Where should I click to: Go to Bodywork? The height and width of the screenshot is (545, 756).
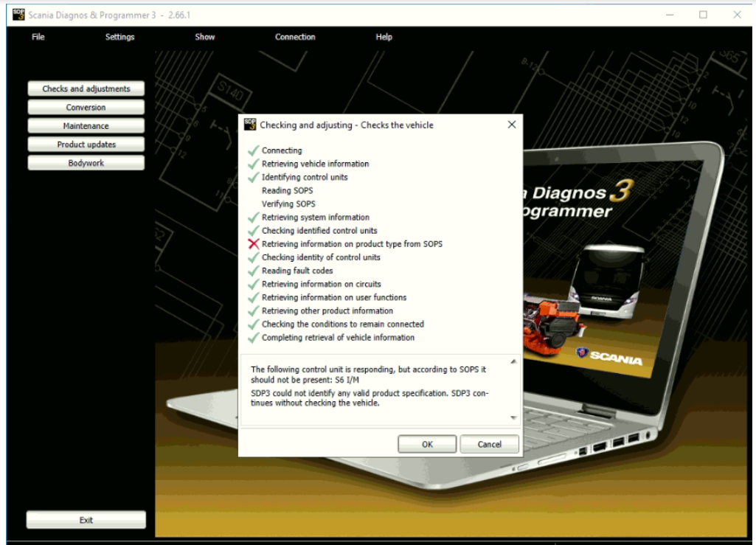(x=86, y=163)
